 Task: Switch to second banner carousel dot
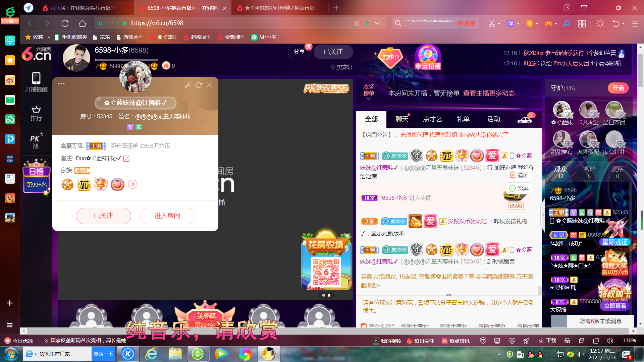tap(329, 295)
